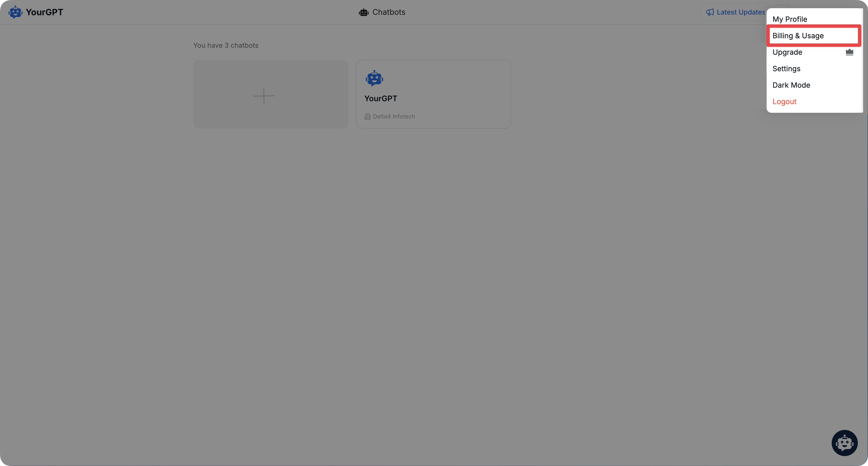Click the floating chatbot widget icon
This screenshot has width=868, height=466.
click(x=845, y=443)
